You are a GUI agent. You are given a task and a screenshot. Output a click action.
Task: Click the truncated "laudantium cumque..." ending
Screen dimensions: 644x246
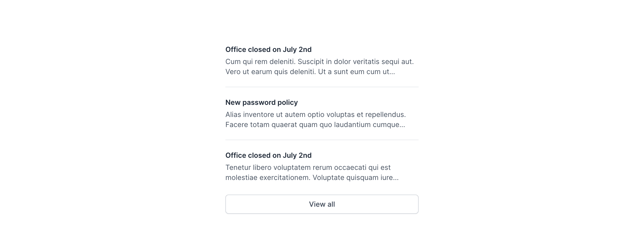click(369, 125)
